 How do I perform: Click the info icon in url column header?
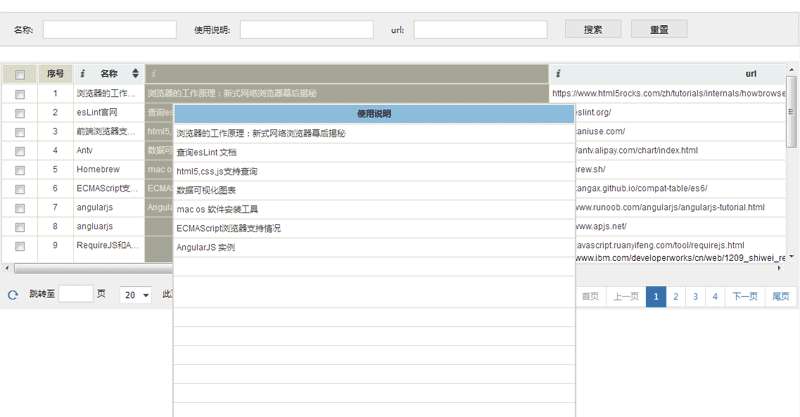click(x=558, y=74)
